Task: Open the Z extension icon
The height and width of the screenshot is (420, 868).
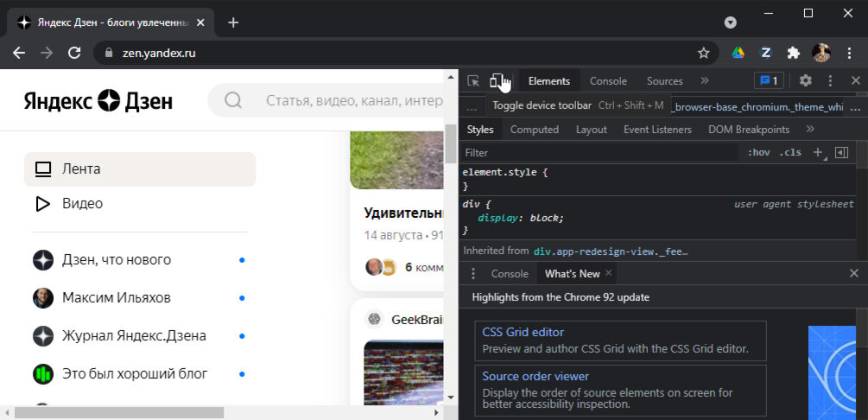Action: click(x=766, y=53)
